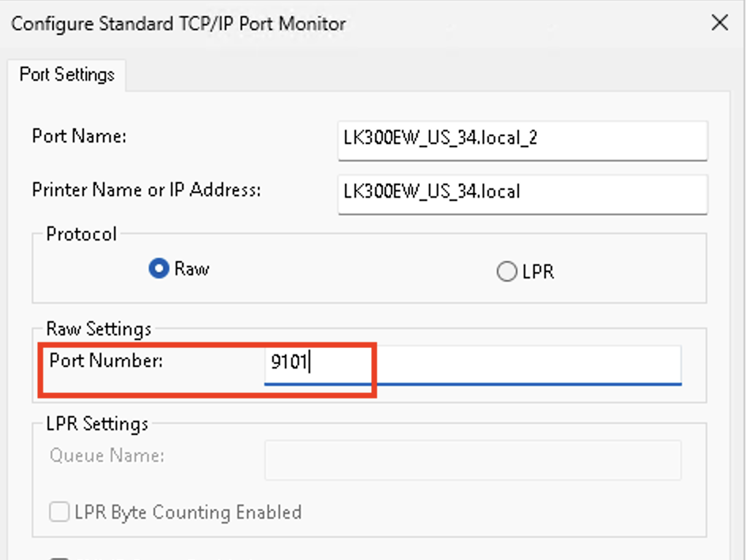The height and width of the screenshot is (560, 747).
Task: Focus the Printer Name or IP Address field
Action: click(x=521, y=192)
